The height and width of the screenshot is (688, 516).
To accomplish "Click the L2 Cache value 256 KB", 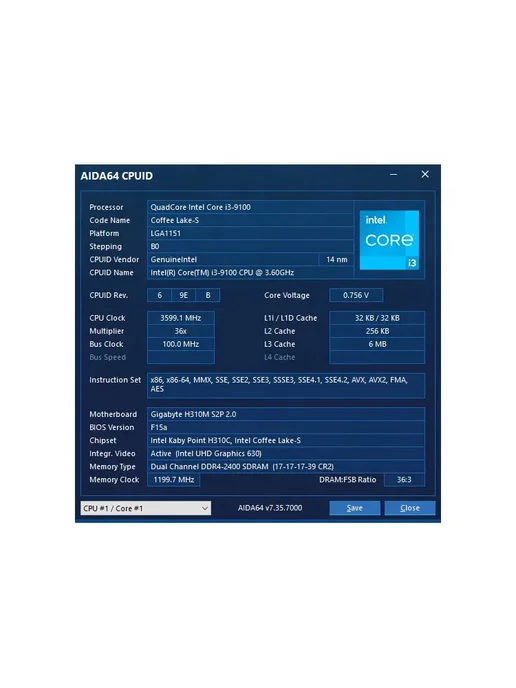I will click(x=377, y=331).
